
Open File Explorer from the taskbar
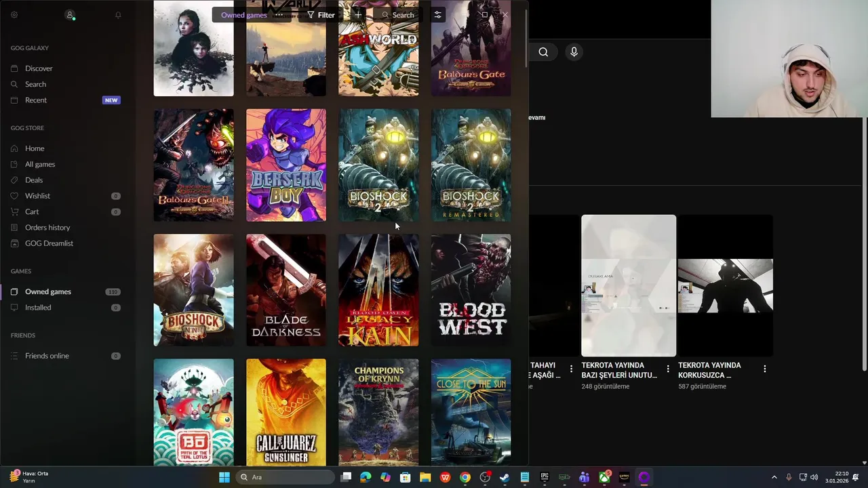pyautogui.click(x=425, y=477)
